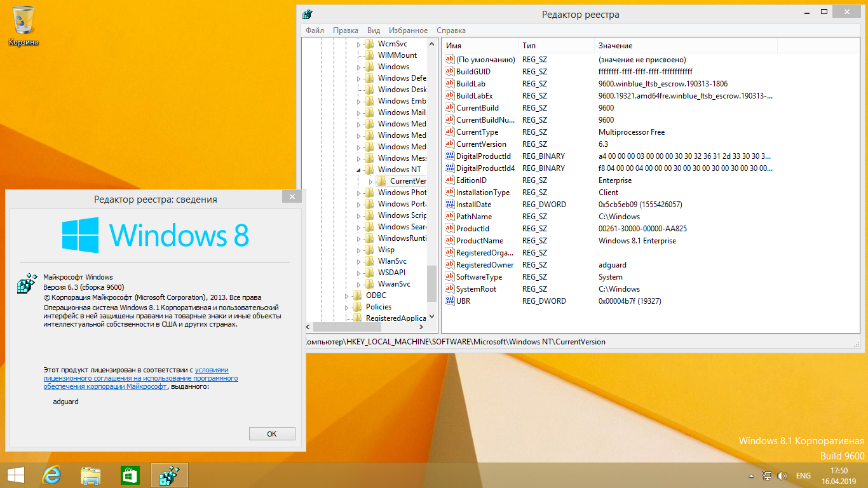The width and height of the screenshot is (868, 488).
Task: Select the CurrentBuild value name
Action: (x=477, y=108)
